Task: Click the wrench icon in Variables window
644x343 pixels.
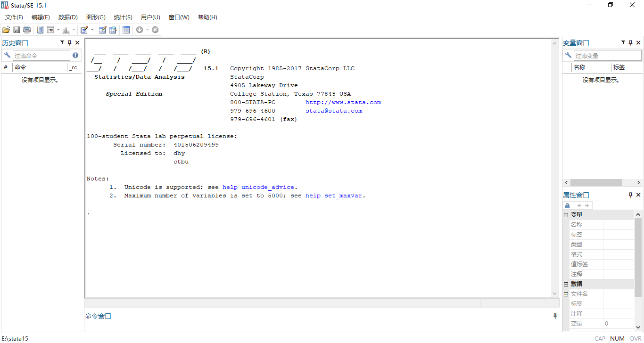Action: click(x=568, y=55)
